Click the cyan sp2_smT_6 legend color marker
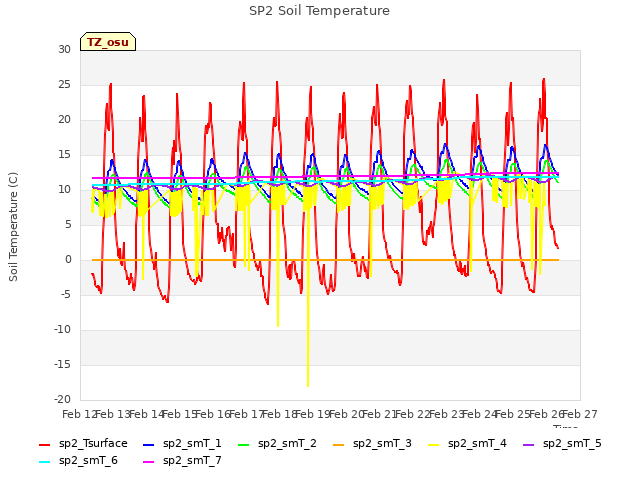 [44, 462]
